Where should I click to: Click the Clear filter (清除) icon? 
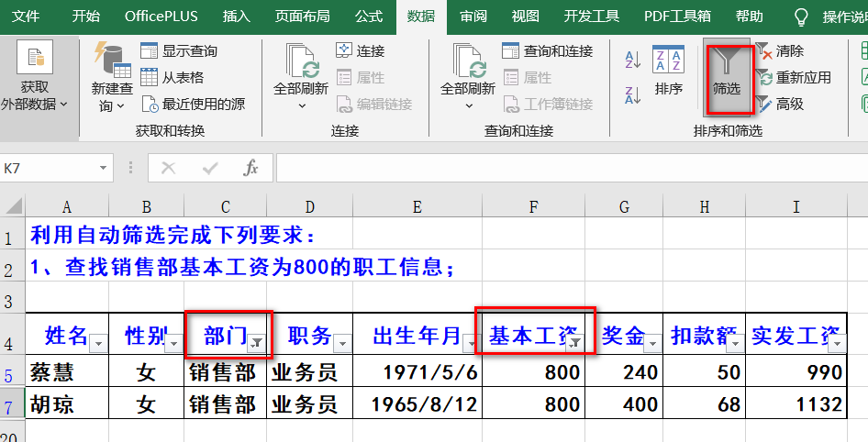coord(763,51)
